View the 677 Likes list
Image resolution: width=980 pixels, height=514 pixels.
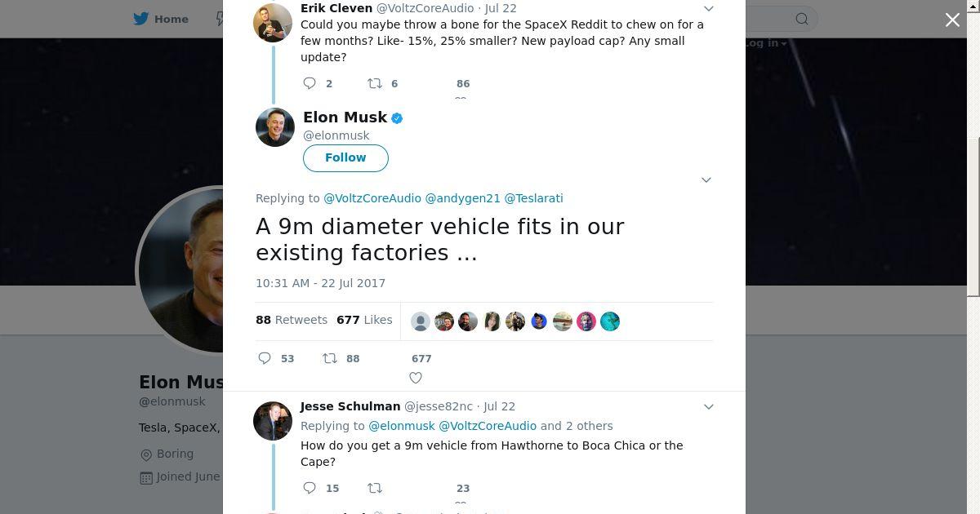[364, 320]
